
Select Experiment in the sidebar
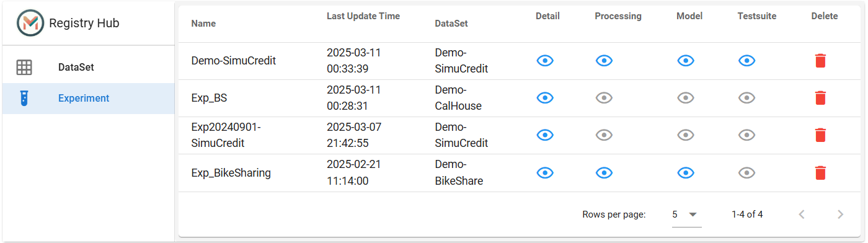coord(89,99)
